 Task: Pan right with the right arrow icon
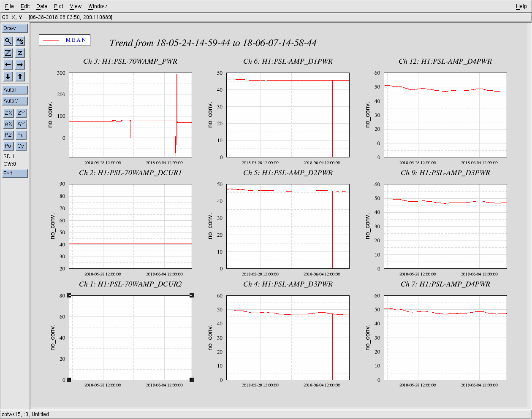pos(20,65)
